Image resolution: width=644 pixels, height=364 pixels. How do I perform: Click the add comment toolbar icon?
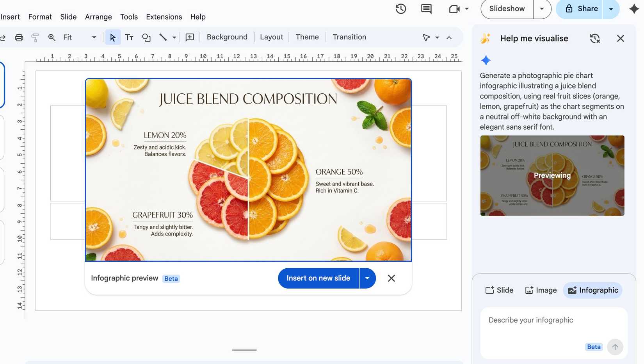(190, 37)
